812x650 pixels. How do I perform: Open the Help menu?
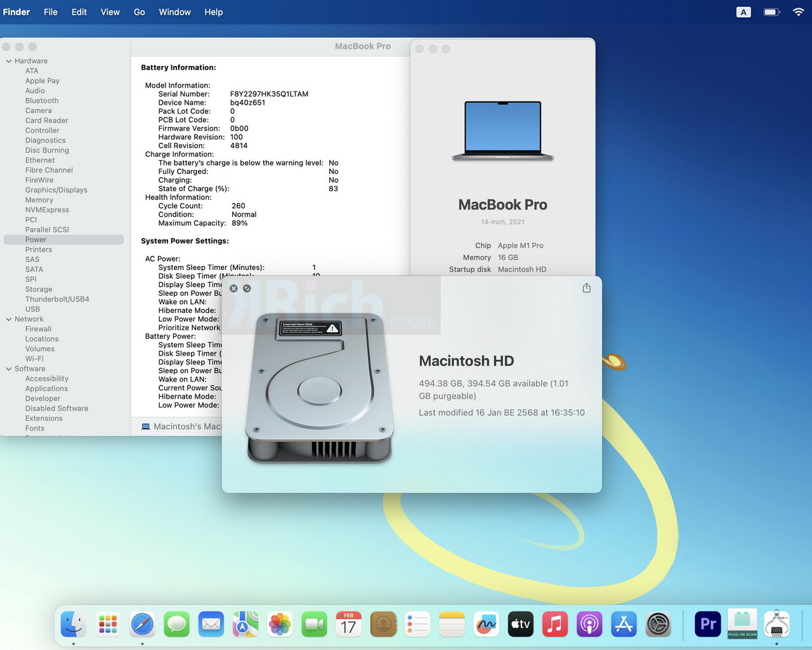[214, 12]
